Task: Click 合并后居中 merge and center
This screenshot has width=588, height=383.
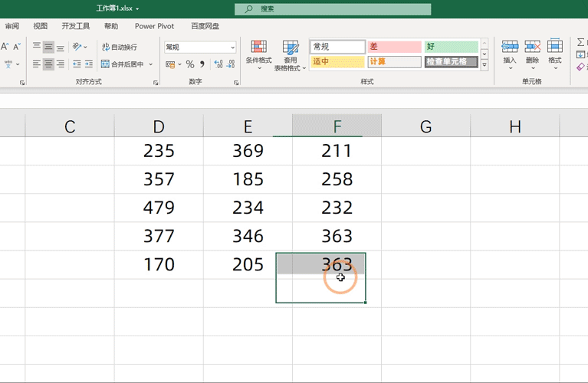Action: point(122,64)
